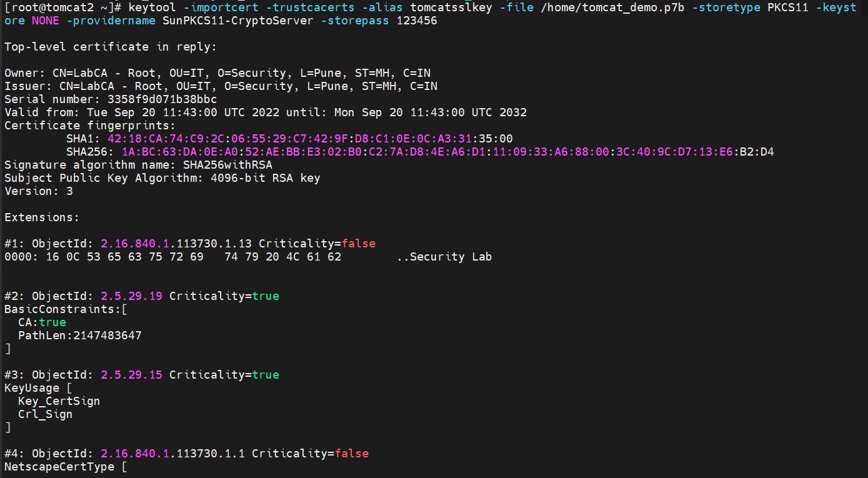Click the SHA256 fingerprint value
The width and height of the screenshot is (868, 478).
(447, 152)
